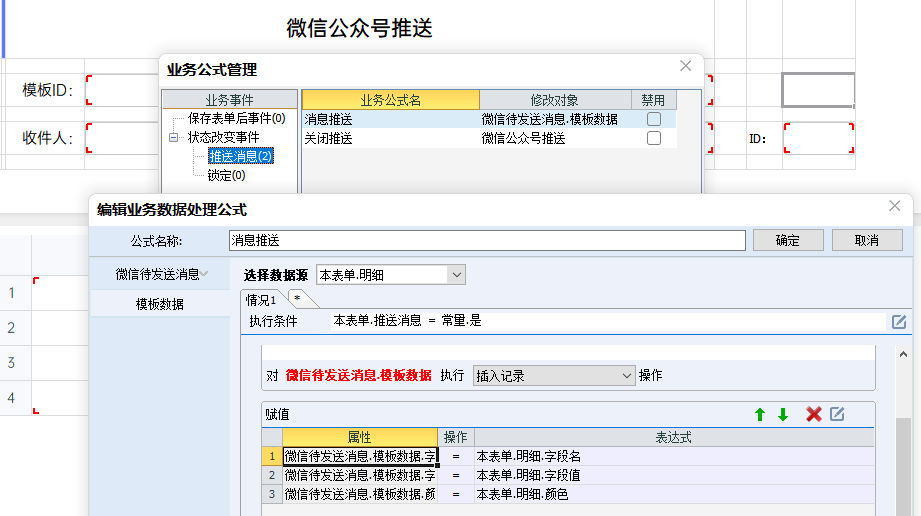Click the 取消 button
921x516 pixels.
coord(867,240)
